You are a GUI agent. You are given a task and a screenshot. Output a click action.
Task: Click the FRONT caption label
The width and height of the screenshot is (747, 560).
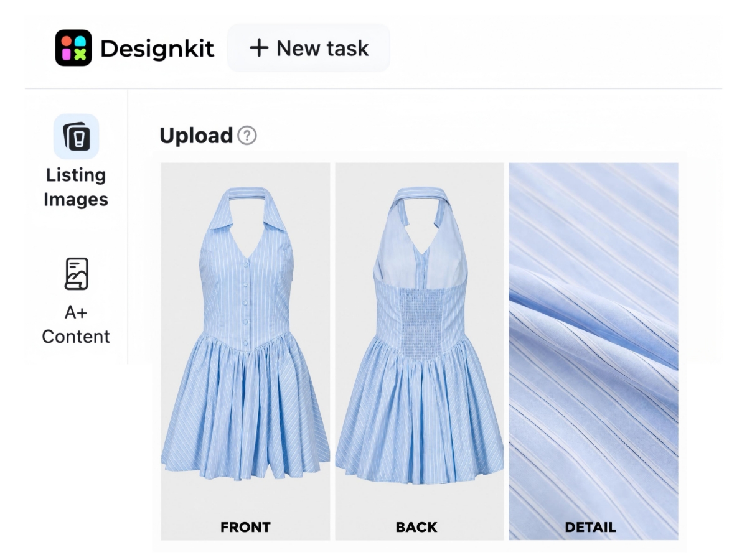pyautogui.click(x=245, y=528)
